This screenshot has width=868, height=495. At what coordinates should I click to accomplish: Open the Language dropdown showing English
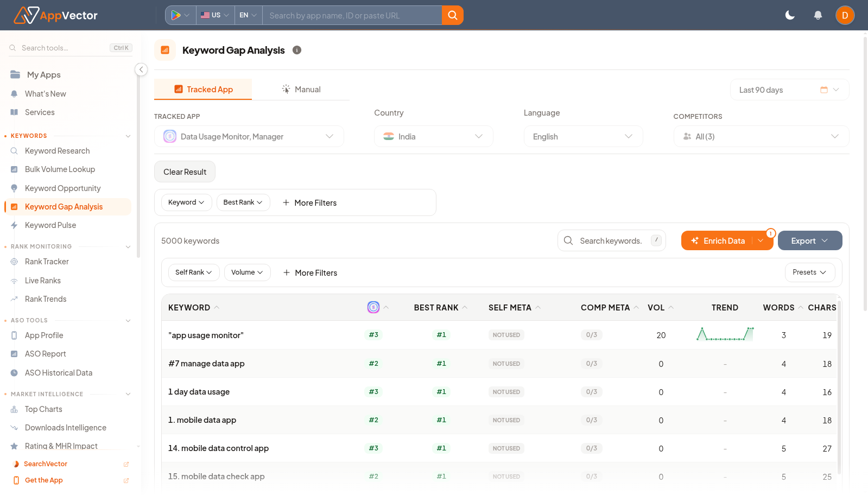[x=583, y=136]
